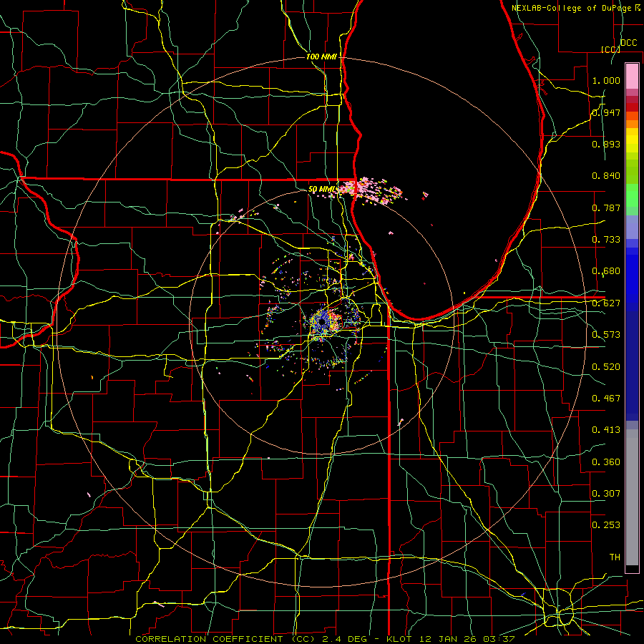Click the 12 JAN 26 03:37 timestamp
This screenshot has height=644, width=644.
(x=467, y=639)
